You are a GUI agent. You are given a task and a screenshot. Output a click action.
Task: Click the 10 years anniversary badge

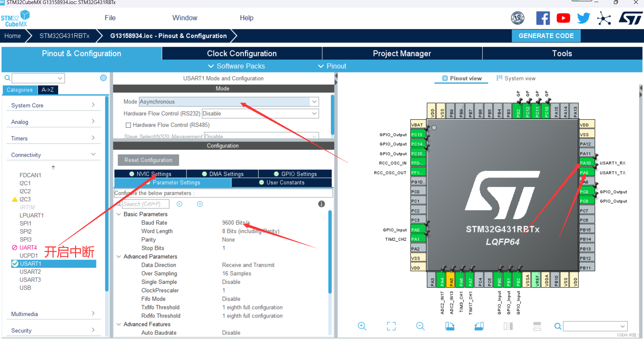517,18
